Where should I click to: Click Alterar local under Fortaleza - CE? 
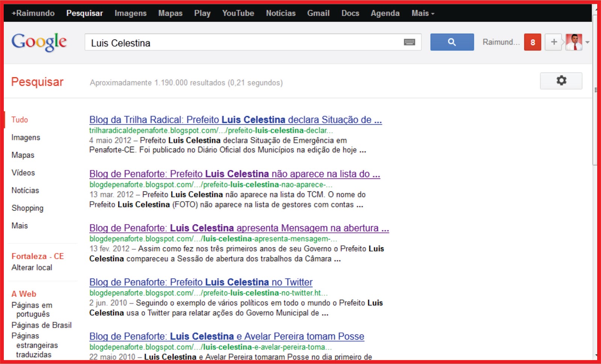(x=32, y=268)
